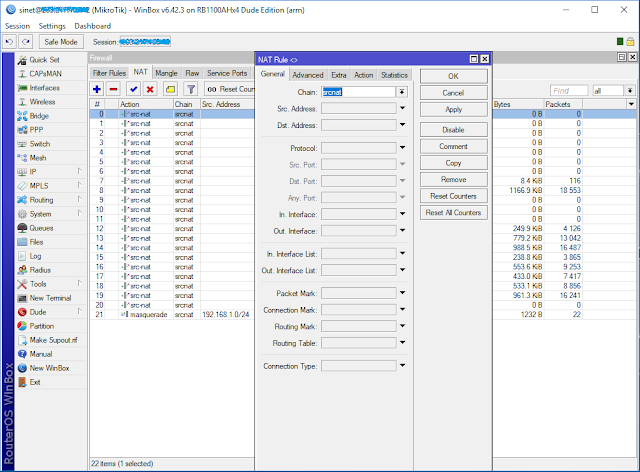640x472 pixels.
Task: Toggle the Safe Mode button
Action: pyautogui.click(x=61, y=42)
